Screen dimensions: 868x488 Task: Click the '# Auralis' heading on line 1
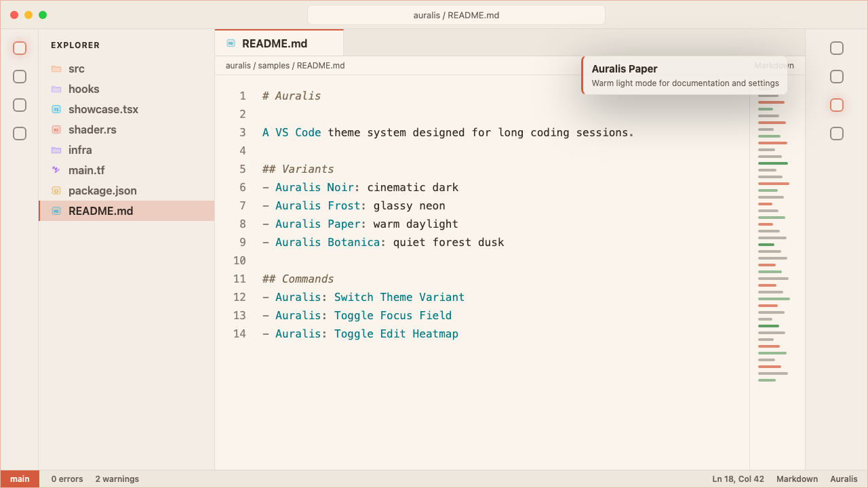[292, 96]
